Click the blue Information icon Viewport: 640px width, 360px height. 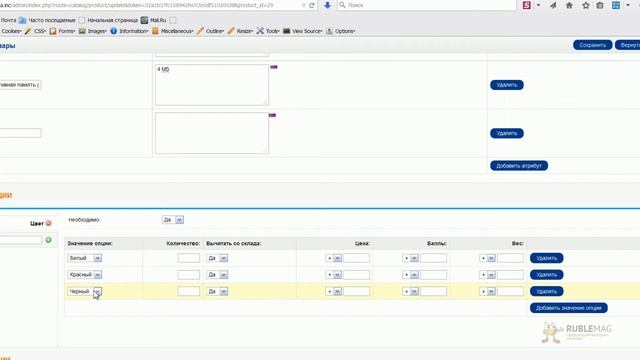click(x=113, y=31)
